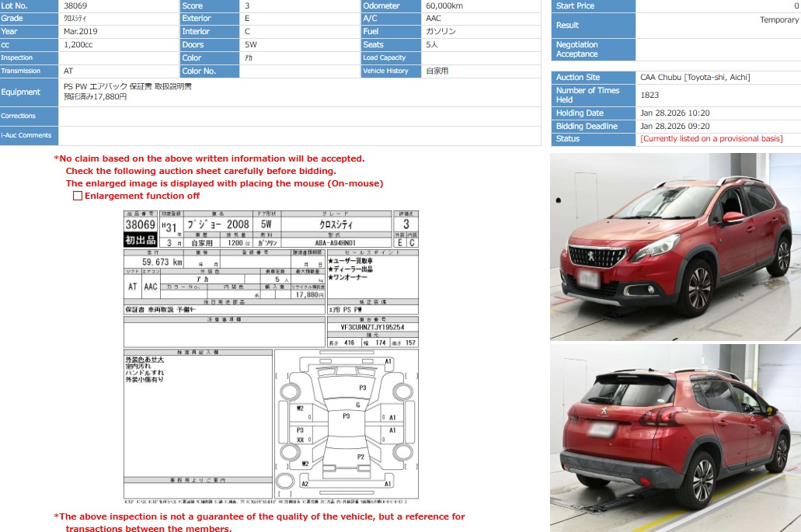This screenshot has width=801, height=532.
Task: Select the equipment text PS PW エアバック
Action: pyautogui.click(x=95, y=87)
